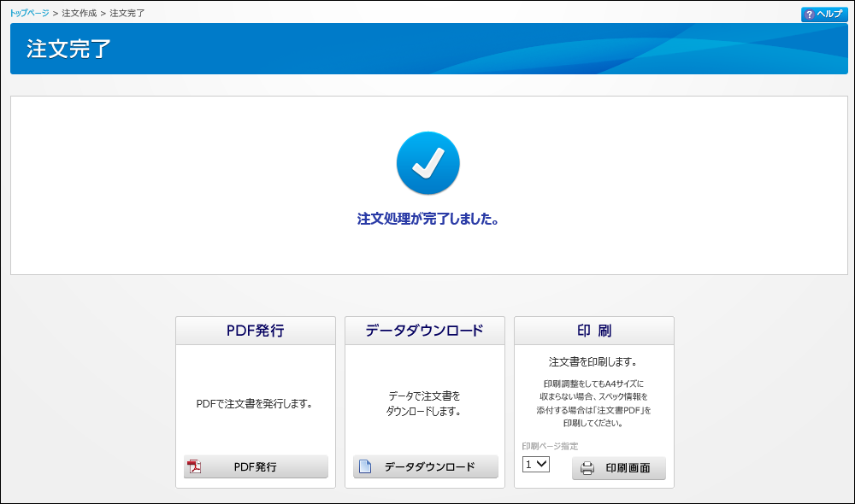Click the 印刷ページ指定 label
855x504 pixels.
point(550,446)
